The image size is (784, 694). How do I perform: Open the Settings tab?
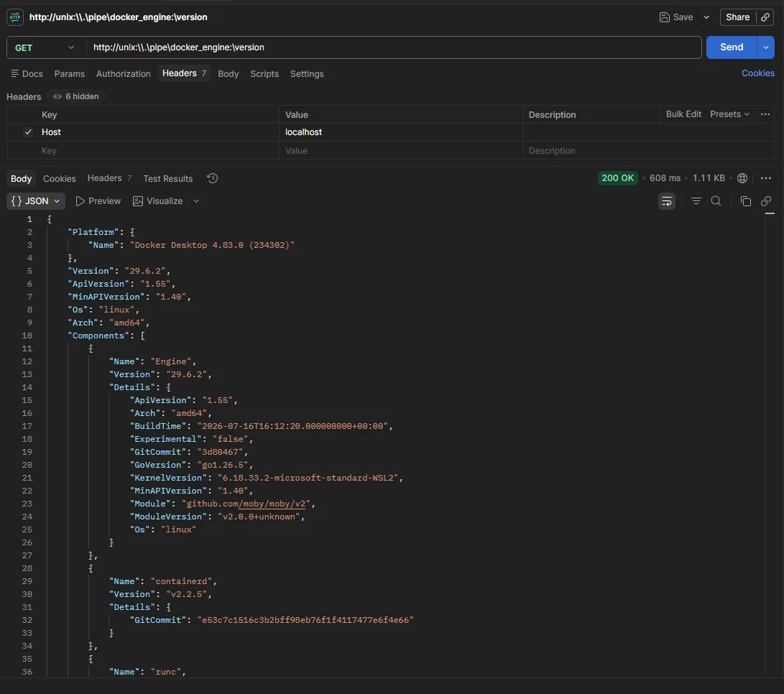[307, 73]
